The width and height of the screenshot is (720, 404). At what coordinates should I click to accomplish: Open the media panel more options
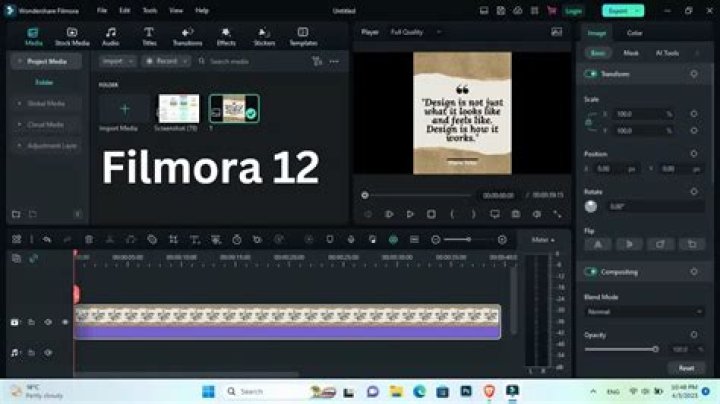334,61
